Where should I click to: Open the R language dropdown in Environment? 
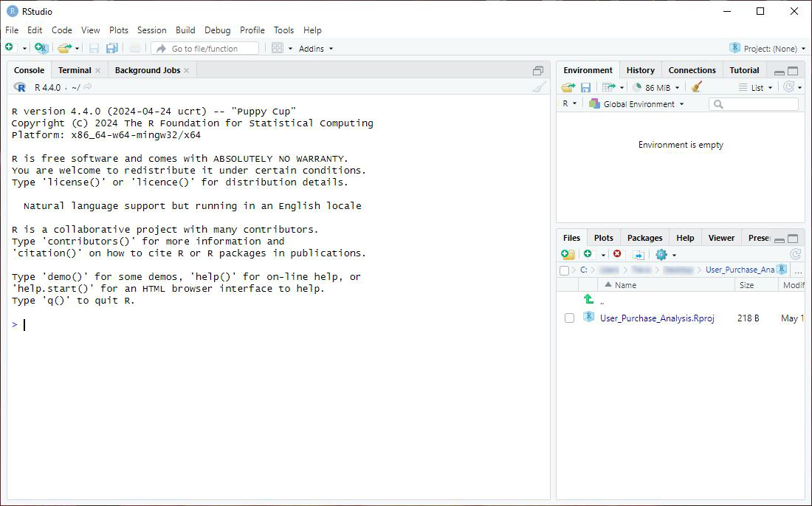(570, 103)
